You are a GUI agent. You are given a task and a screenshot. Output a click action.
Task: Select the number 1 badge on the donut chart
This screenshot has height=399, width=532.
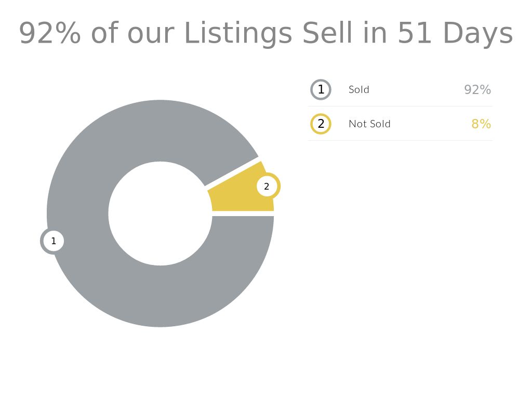coord(53,241)
